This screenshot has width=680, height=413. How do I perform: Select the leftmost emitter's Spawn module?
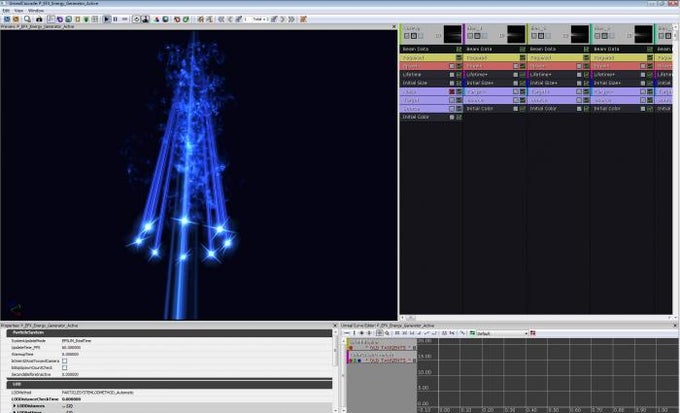click(x=431, y=66)
